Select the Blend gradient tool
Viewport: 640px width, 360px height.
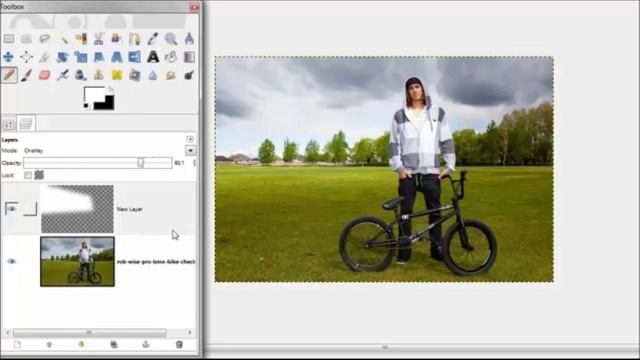(x=189, y=57)
